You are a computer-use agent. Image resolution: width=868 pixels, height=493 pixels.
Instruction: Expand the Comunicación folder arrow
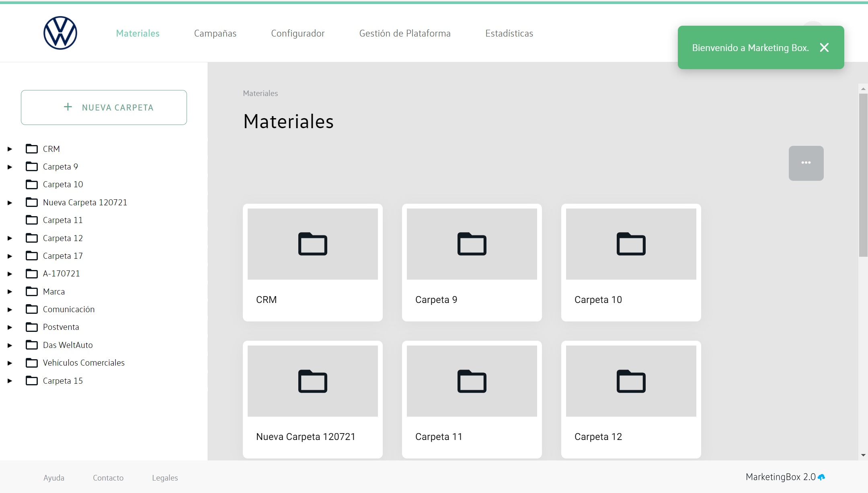10,309
